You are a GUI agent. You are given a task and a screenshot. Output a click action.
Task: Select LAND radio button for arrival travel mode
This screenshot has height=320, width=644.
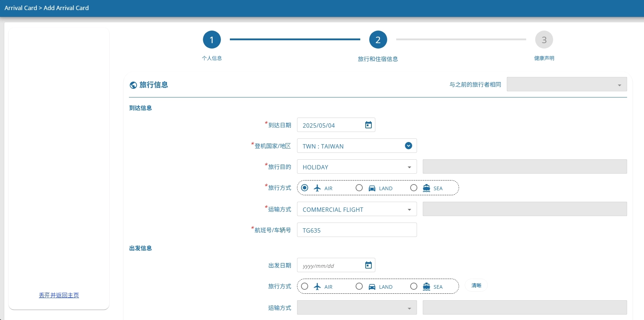point(359,188)
